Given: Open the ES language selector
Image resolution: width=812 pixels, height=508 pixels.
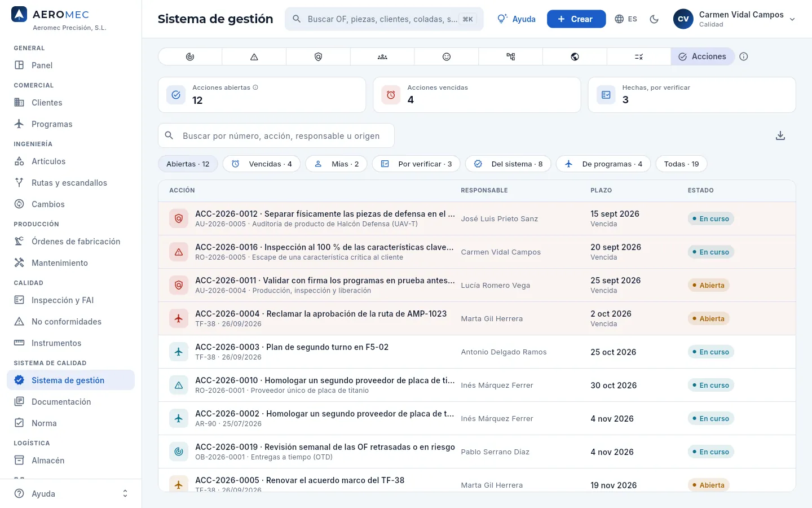Looking at the screenshot, I should (x=626, y=19).
